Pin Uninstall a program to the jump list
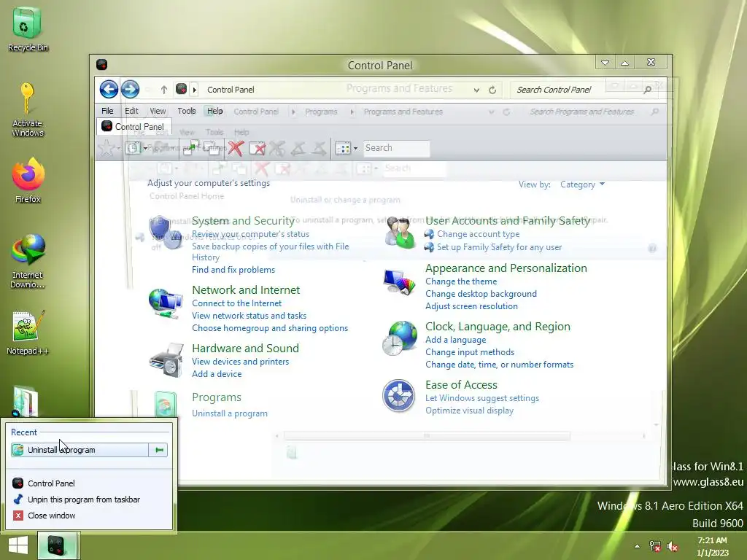Viewport: 747px width, 560px height. click(x=158, y=449)
